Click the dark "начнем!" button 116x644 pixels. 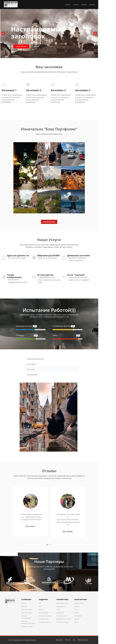point(36,46)
